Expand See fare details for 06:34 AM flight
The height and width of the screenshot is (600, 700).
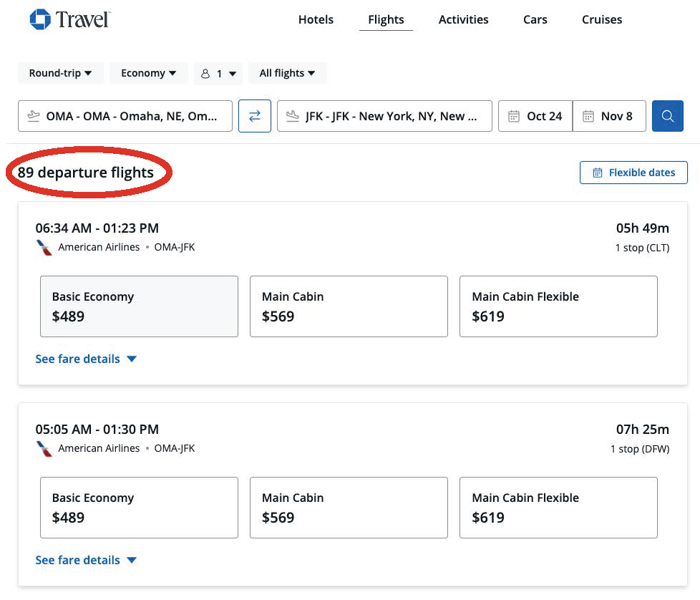(86, 359)
